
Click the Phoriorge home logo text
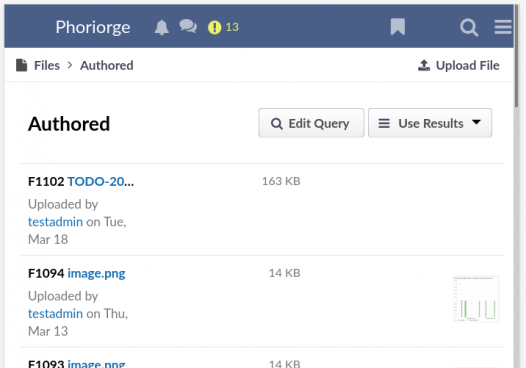coord(93,27)
